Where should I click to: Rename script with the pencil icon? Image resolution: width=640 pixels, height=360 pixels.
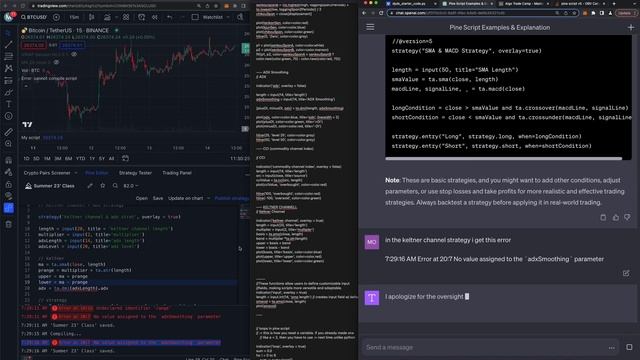coord(90,186)
